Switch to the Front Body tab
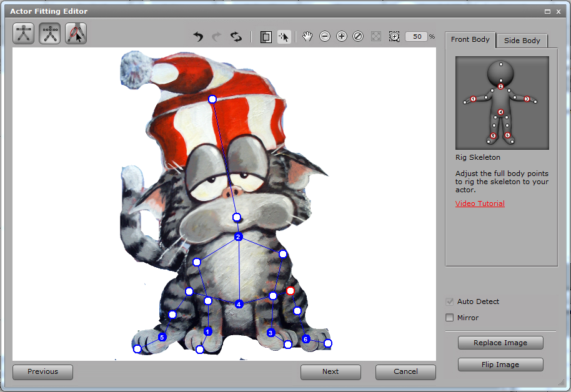Screen dimensions: 571x392 pos(470,40)
